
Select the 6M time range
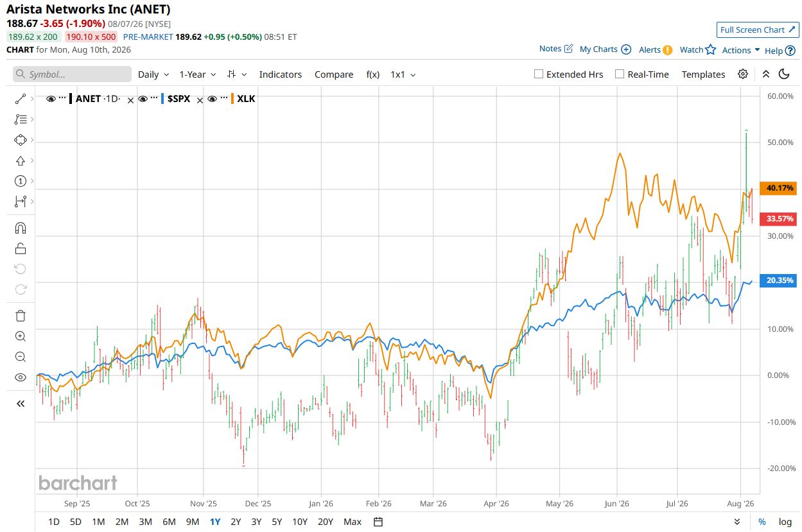point(169,522)
